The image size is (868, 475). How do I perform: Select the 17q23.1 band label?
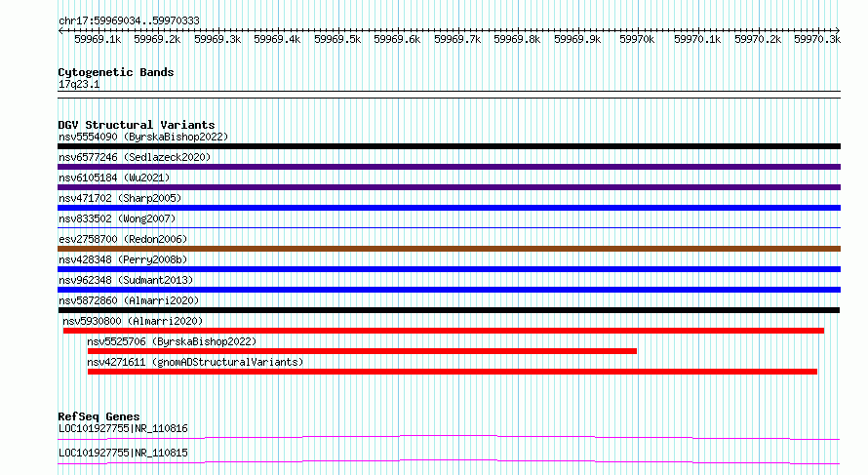(79, 84)
